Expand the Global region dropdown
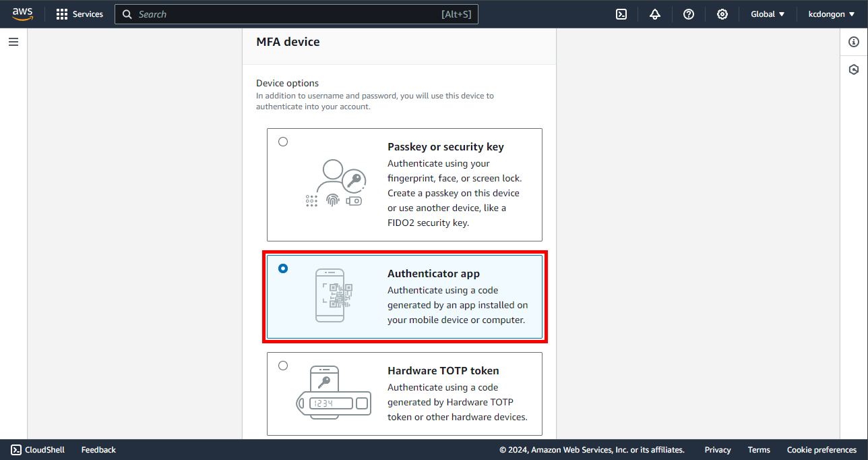The height and width of the screenshot is (460, 868). click(x=768, y=14)
